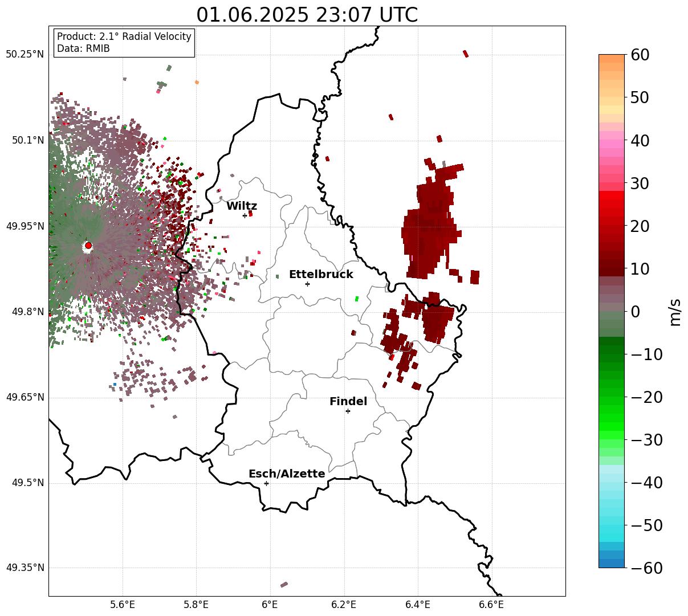The image size is (688, 616).
Task: Click the colorbar −10 tick label
Action: (x=646, y=354)
